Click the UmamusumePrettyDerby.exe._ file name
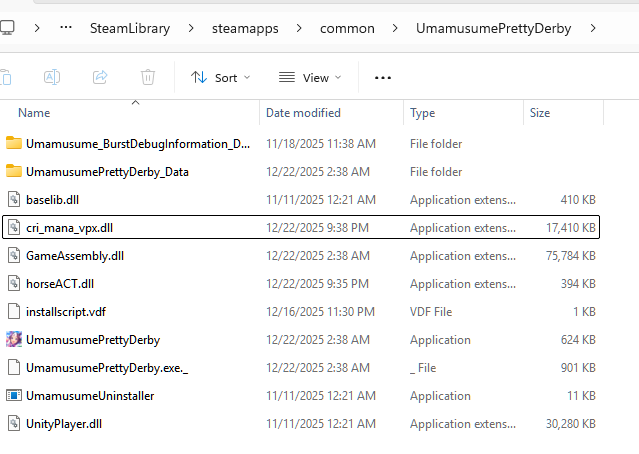 pos(107,368)
